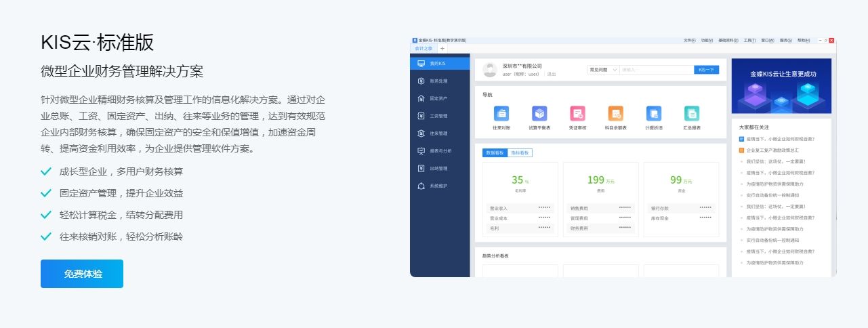
Task: Click the Kingdee logo in window title bar
Action: (415, 41)
